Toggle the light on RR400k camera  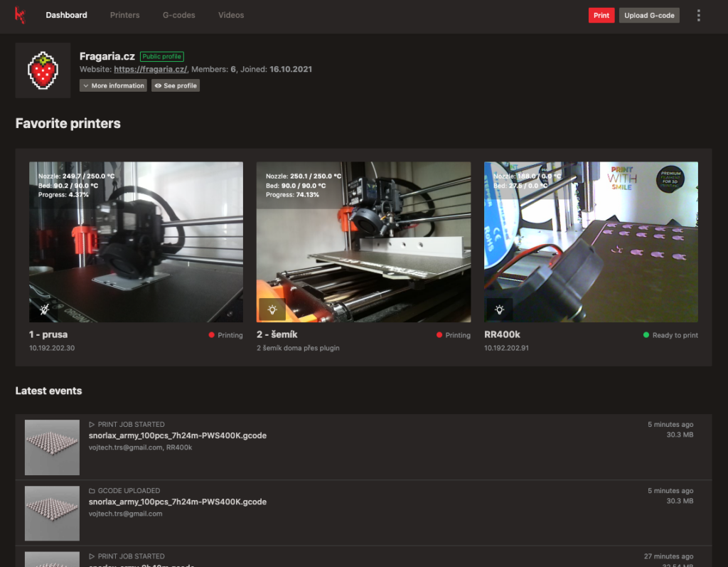tap(499, 309)
